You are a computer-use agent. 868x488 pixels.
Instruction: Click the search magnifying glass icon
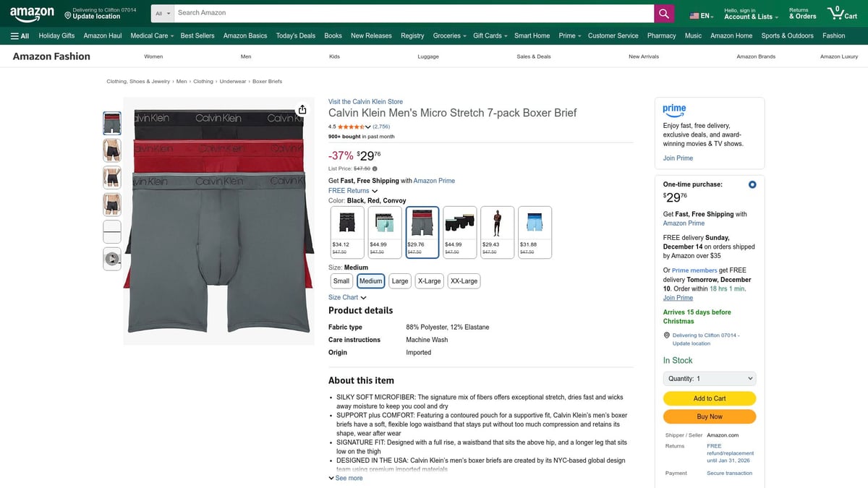coord(663,13)
